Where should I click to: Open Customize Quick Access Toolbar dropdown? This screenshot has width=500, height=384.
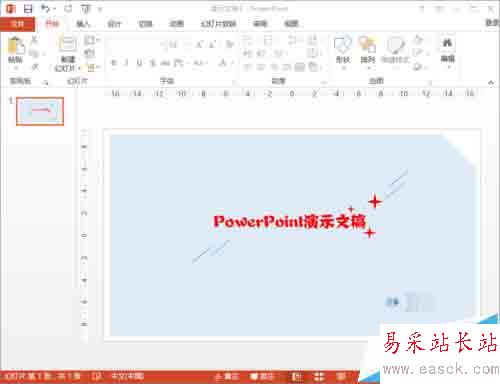[100, 9]
